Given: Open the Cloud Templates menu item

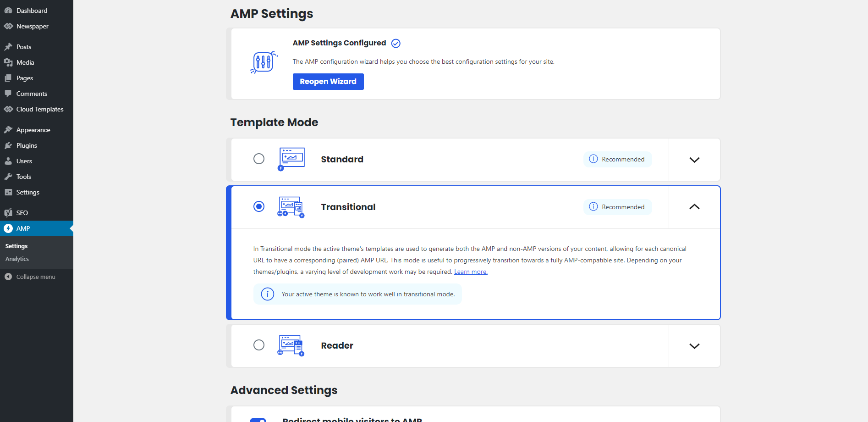Looking at the screenshot, I should point(37,109).
